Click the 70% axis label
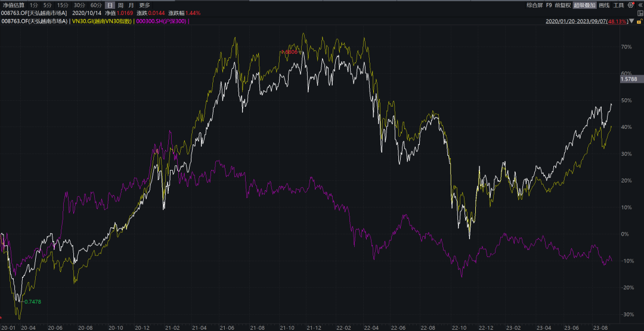 [x=627, y=47]
